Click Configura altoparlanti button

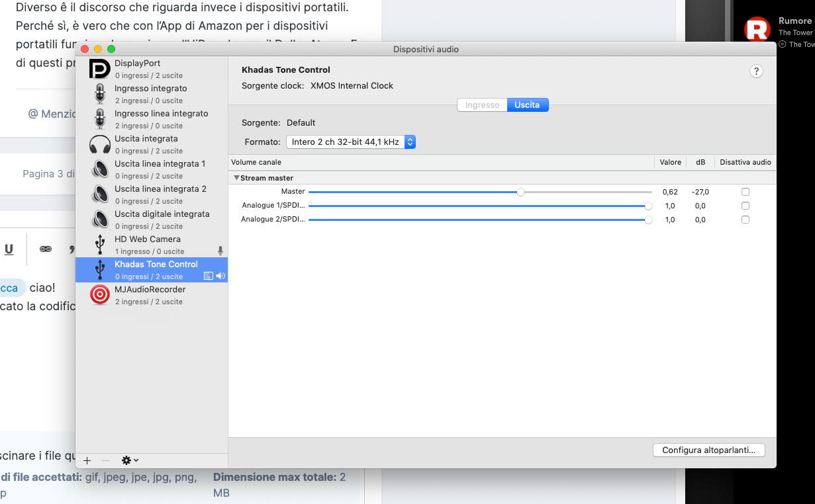[x=709, y=450]
